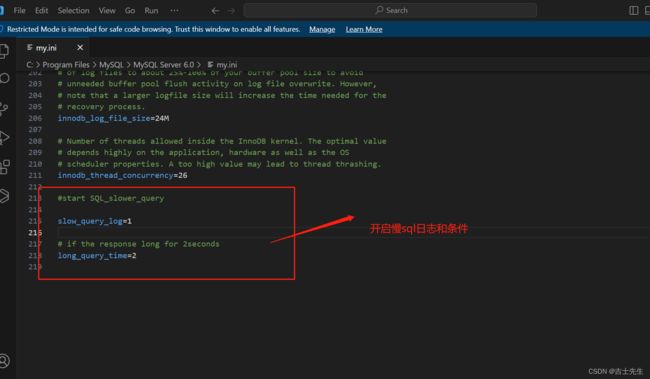Viewport: 650px width, 379px height.
Task: Open the Learn More link
Action: [364, 29]
